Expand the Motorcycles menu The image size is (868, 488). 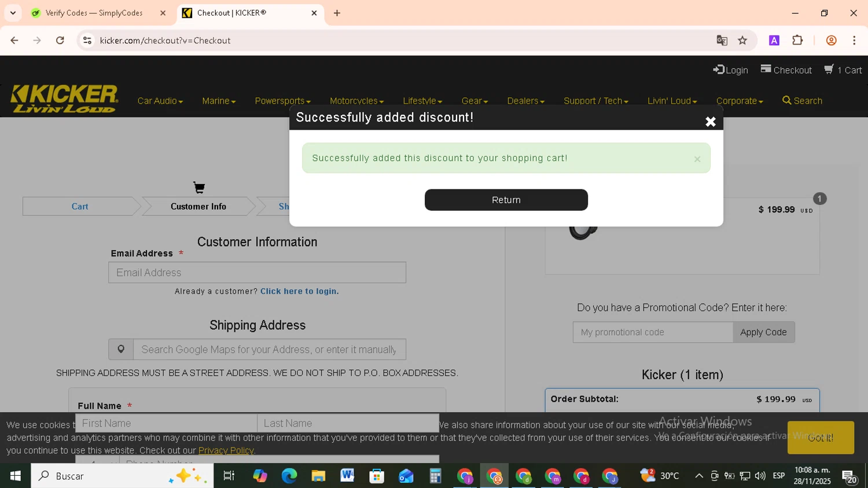356,101
